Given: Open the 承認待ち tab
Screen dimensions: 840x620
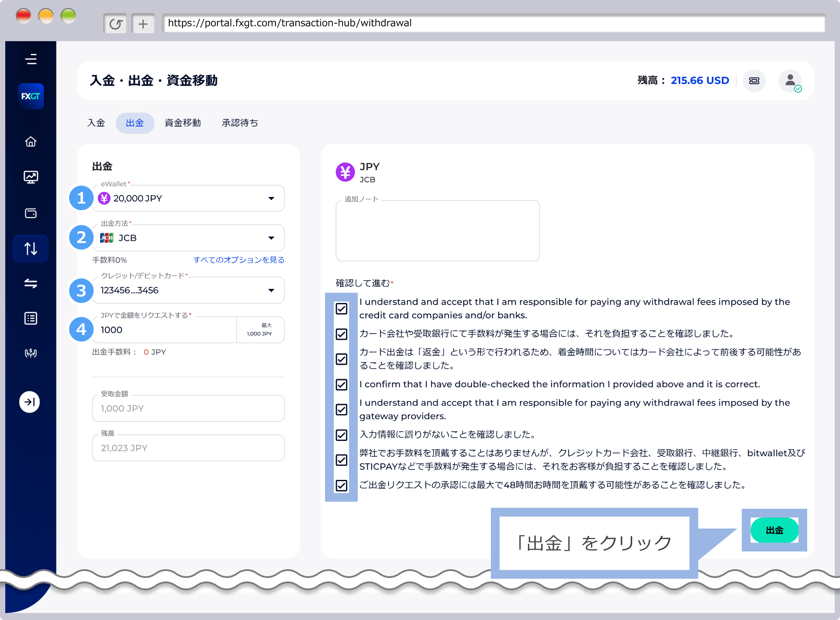Looking at the screenshot, I should point(240,123).
